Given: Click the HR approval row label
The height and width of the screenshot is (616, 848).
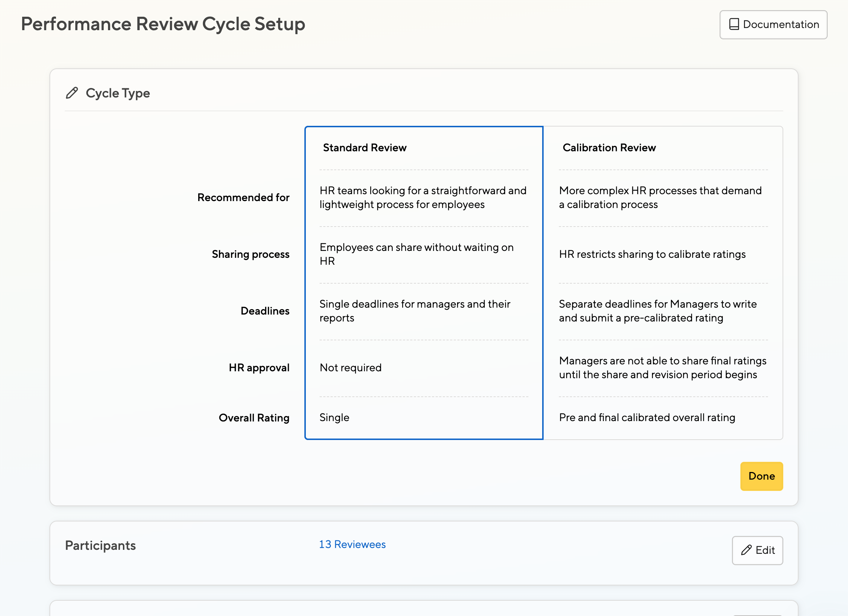Looking at the screenshot, I should 259,367.
